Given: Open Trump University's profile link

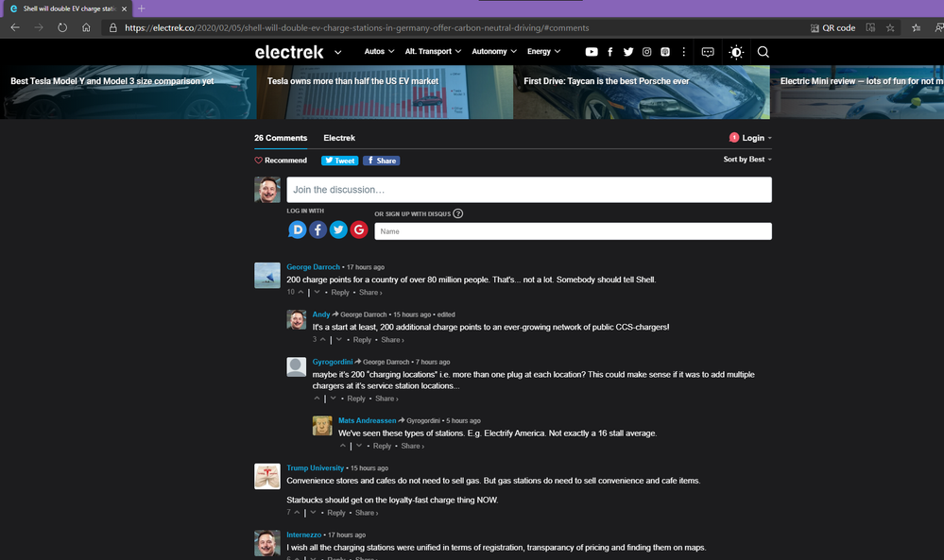Looking at the screenshot, I should tap(315, 468).
